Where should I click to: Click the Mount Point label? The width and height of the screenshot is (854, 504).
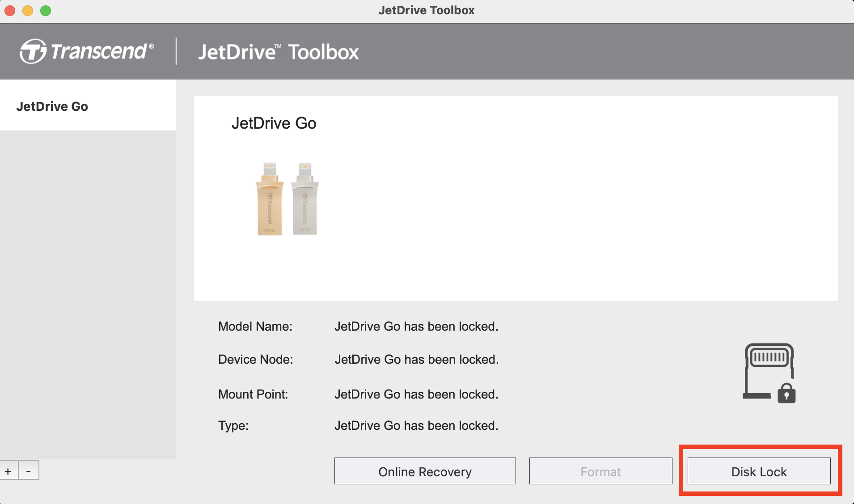pyautogui.click(x=253, y=394)
